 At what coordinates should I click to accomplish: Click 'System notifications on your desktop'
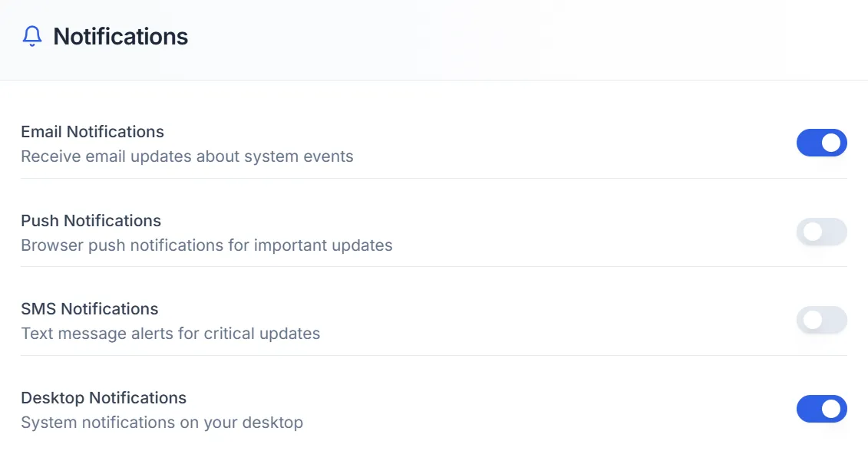tap(162, 423)
